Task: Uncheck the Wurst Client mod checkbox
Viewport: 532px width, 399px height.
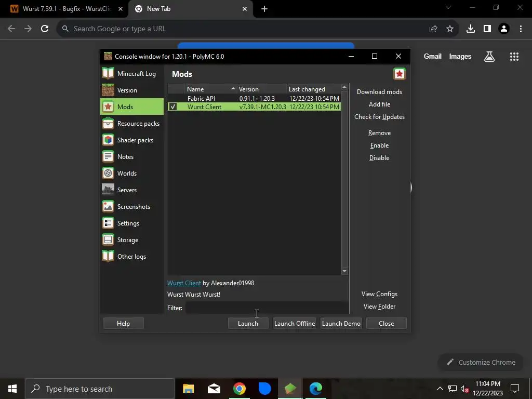Action: (173, 107)
